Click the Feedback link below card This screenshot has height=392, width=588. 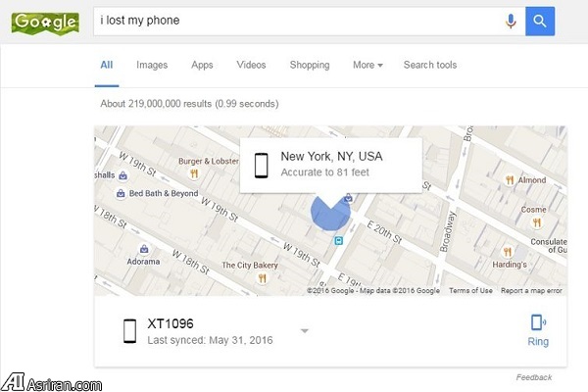(534, 377)
